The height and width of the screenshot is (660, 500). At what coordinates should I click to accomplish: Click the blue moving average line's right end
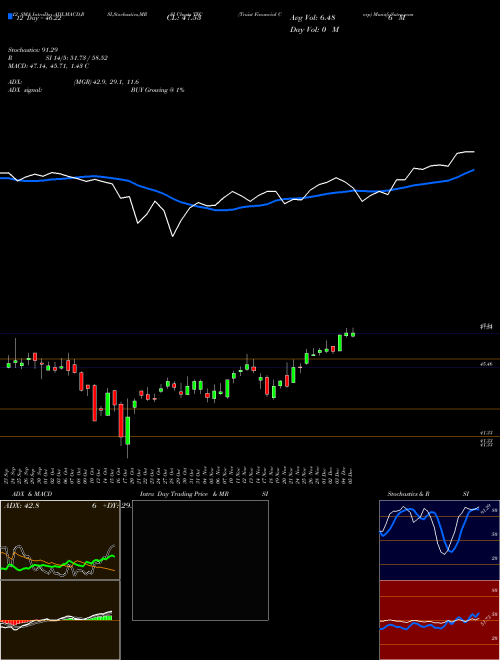(x=473, y=170)
